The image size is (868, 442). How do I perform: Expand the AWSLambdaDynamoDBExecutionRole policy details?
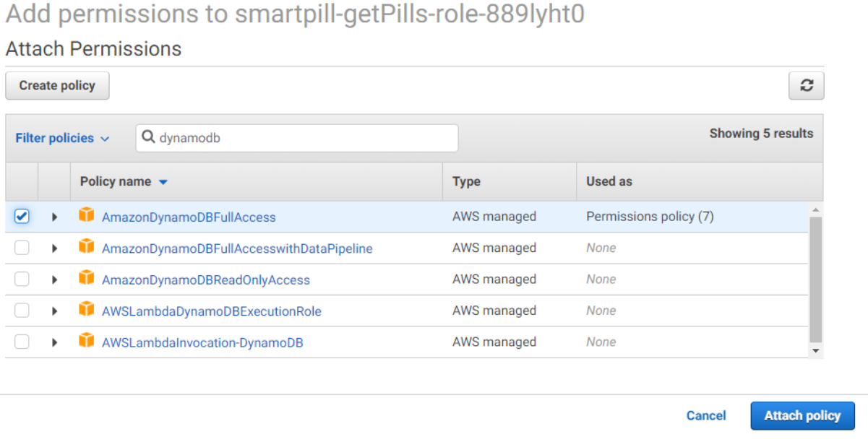pyautogui.click(x=54, y=310)
